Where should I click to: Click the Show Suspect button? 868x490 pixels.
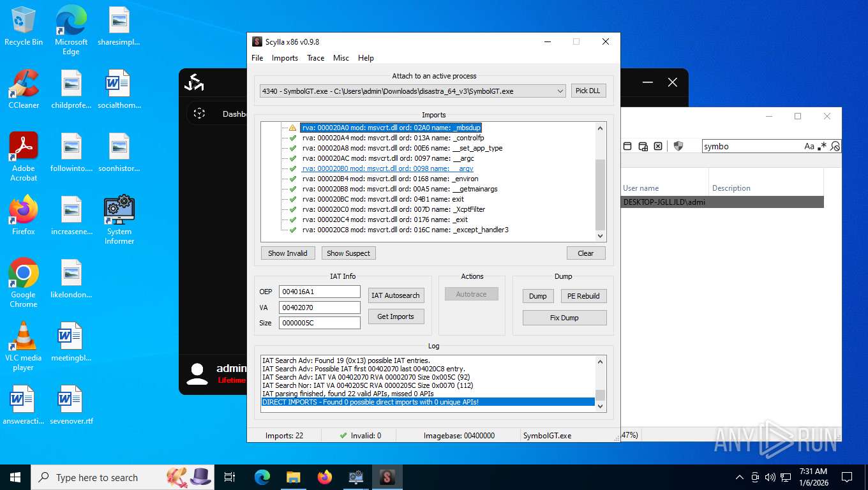click(x=348, y=253)
